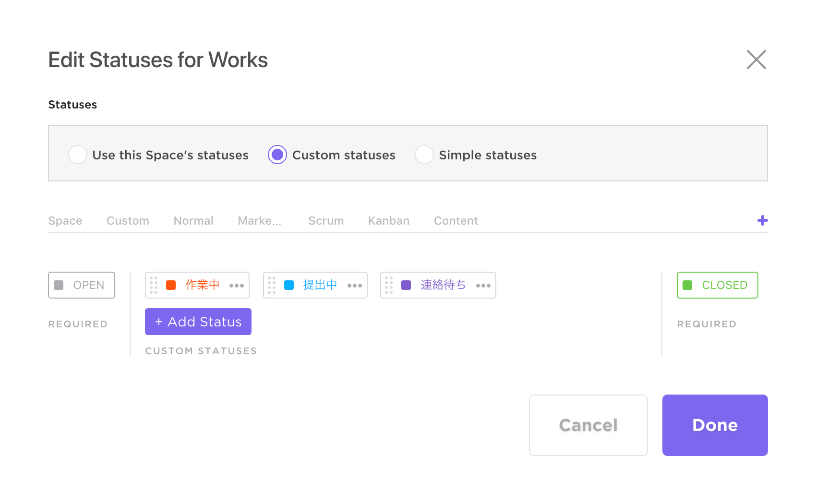Open options menu for 提出中 status
Viewport: 816px width, 504px height.
click(x=355, y=286)
